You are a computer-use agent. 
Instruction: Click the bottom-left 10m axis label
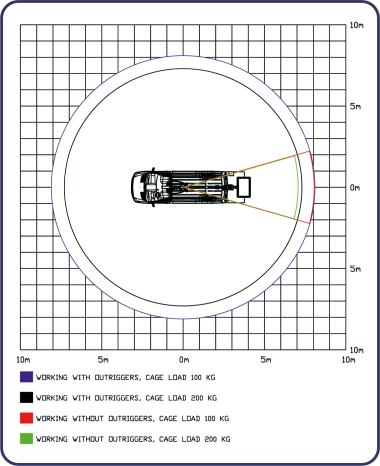click(23, 360)
